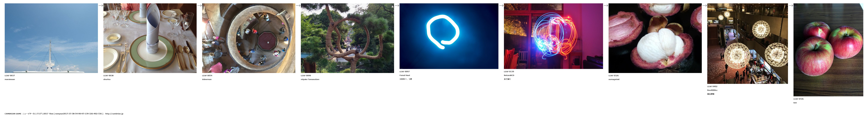Open the peeled mangosteen photo
The height and width of the screenshot is (117, 868).
[655, 38]
